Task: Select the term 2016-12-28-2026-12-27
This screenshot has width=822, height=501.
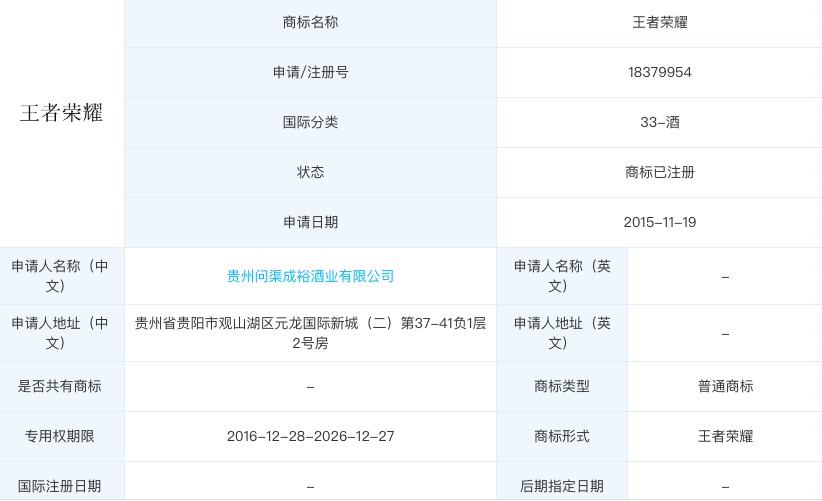Action: (x=310, y=437)
